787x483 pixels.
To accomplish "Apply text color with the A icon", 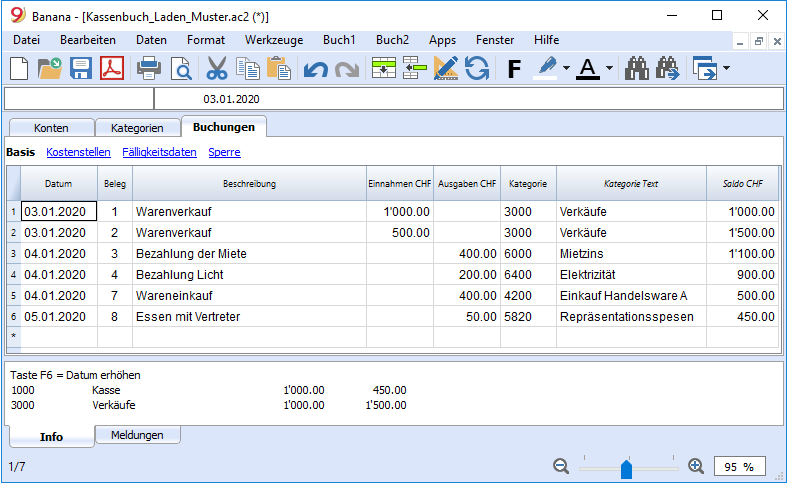I will (x=588, y=68).
